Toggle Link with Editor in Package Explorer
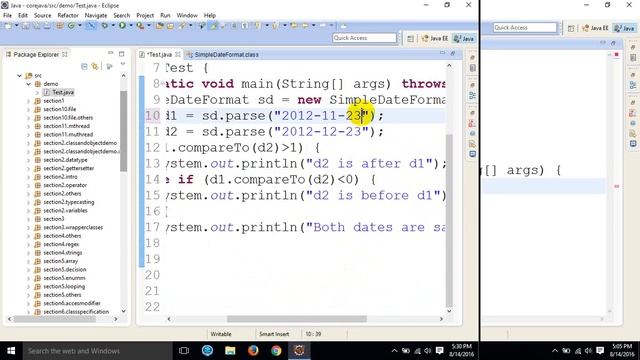The width and height of the screenshot is (640, 360). (x=95, y=66)
